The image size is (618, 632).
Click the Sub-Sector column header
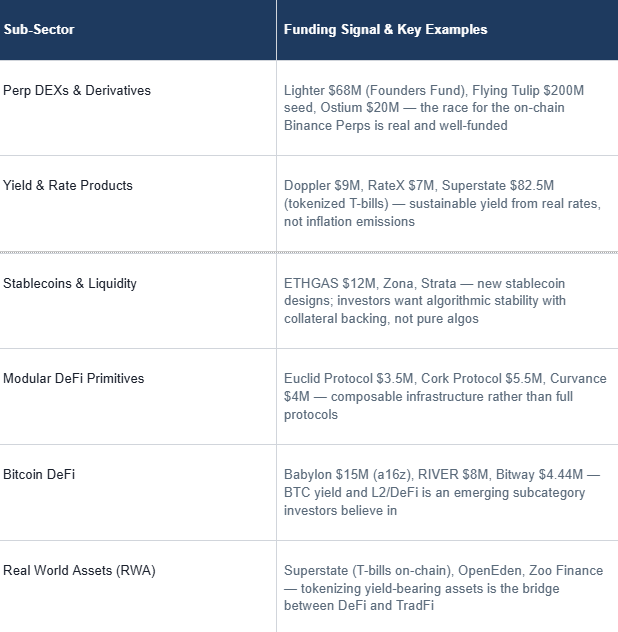(x=39, y=29)
